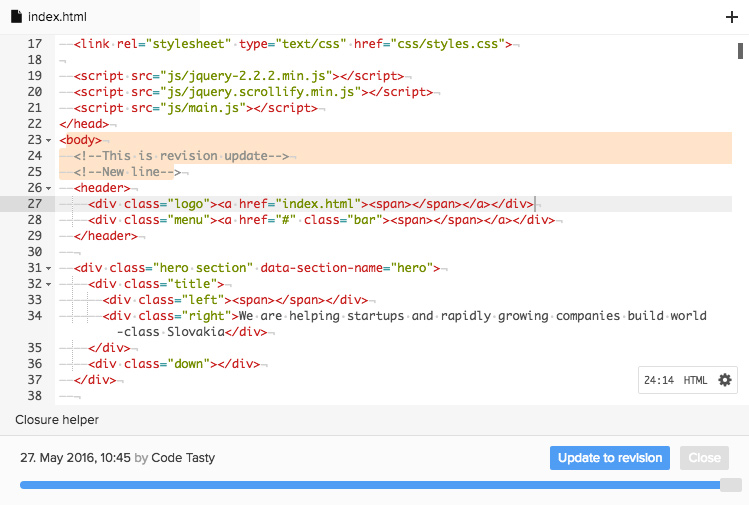Click the vertical editor scrollbar thumb
The image size is (749, 505).
click(740, 51)
